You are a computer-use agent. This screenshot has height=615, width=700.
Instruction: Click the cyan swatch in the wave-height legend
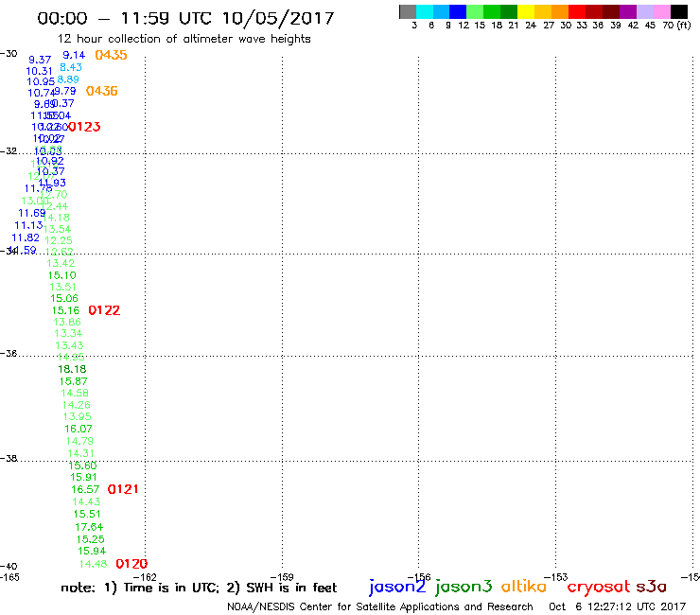(x=425, y=11)
